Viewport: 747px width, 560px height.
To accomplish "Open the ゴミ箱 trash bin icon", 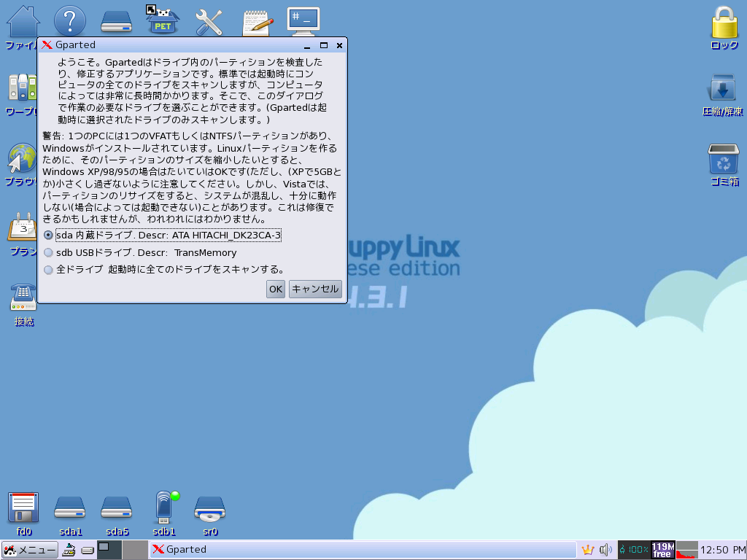I will (723, 158).
